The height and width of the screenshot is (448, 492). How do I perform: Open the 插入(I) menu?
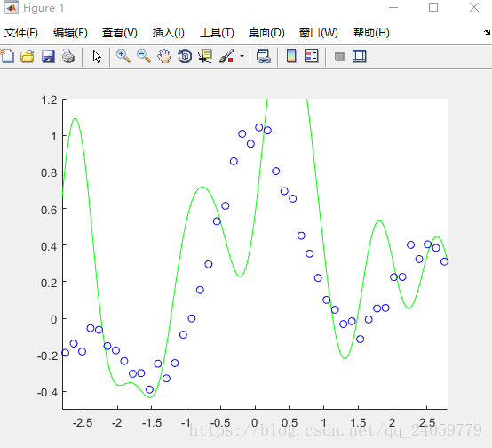pos(169,33)
